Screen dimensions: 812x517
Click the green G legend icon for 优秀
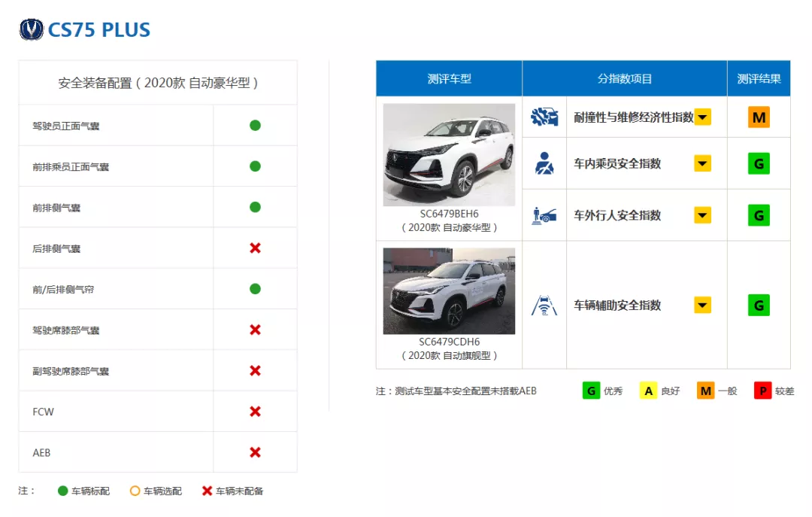(x=591, y=391)
